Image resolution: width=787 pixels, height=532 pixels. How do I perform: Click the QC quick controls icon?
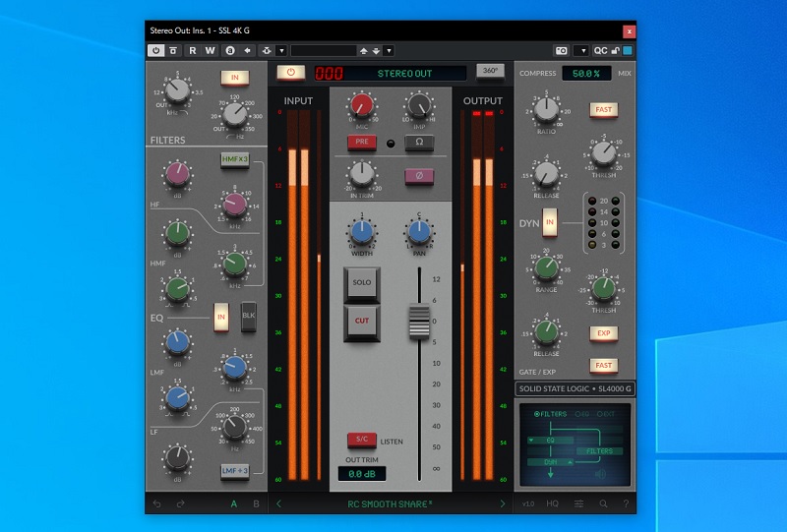tap(600, 51)
